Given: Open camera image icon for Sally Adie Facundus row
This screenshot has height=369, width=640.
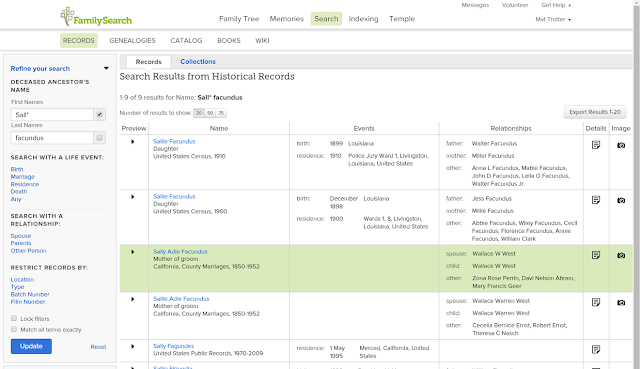Looking at the screenshot, I should tap(621, 256).
